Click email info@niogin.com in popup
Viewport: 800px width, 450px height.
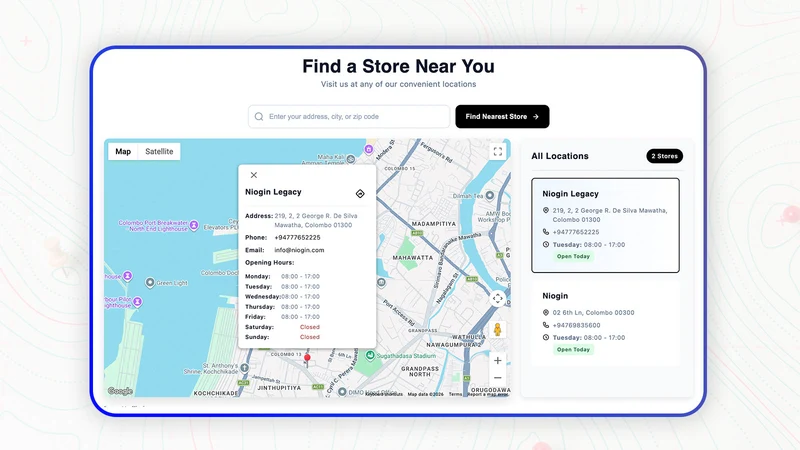(299, 250)
